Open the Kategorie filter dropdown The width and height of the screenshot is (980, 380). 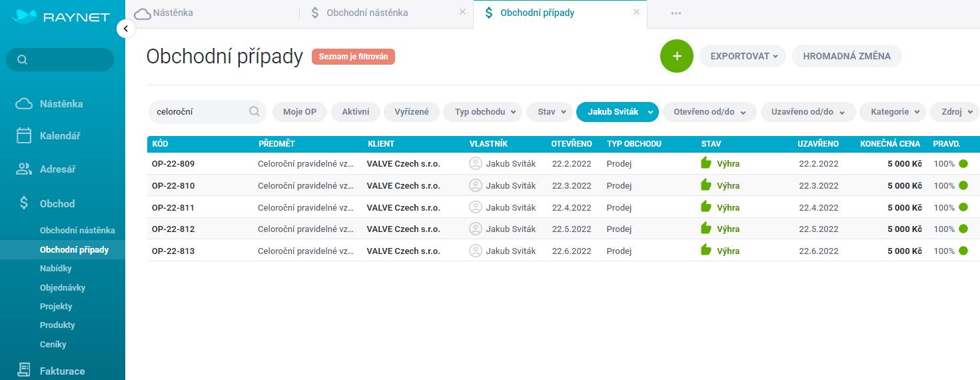click(893, 112)
